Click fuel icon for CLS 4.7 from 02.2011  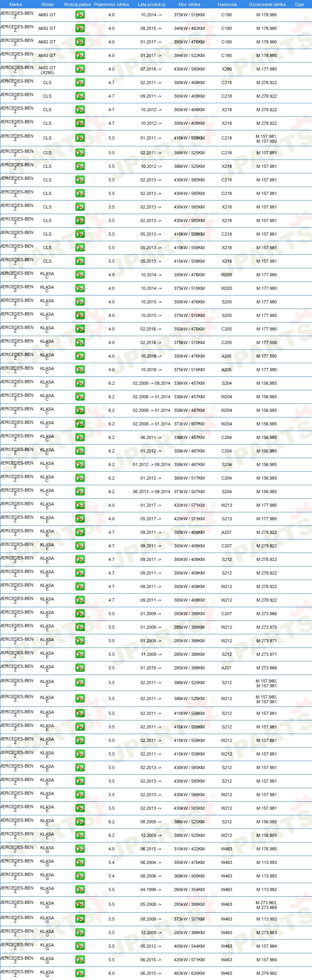80,83
